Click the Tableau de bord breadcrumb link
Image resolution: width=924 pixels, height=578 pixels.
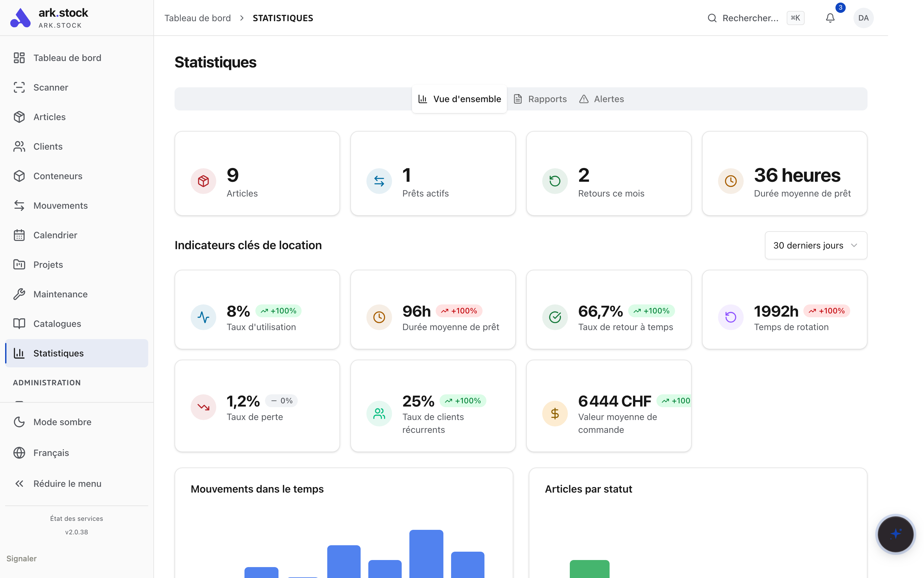click(197, 18)
